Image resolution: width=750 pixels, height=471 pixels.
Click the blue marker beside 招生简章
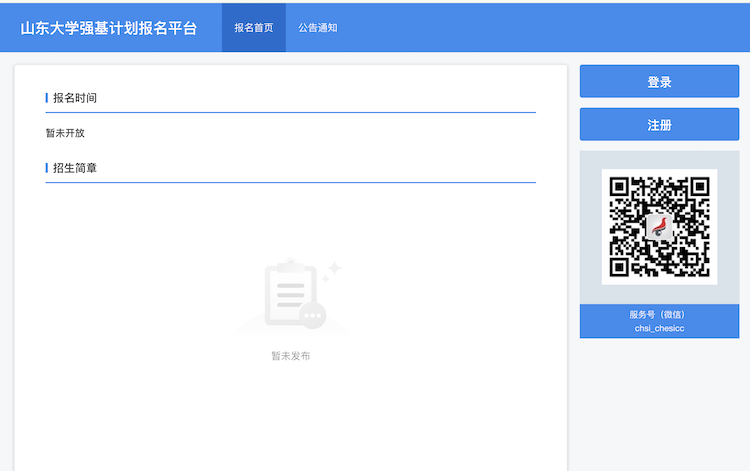[47, 168]
